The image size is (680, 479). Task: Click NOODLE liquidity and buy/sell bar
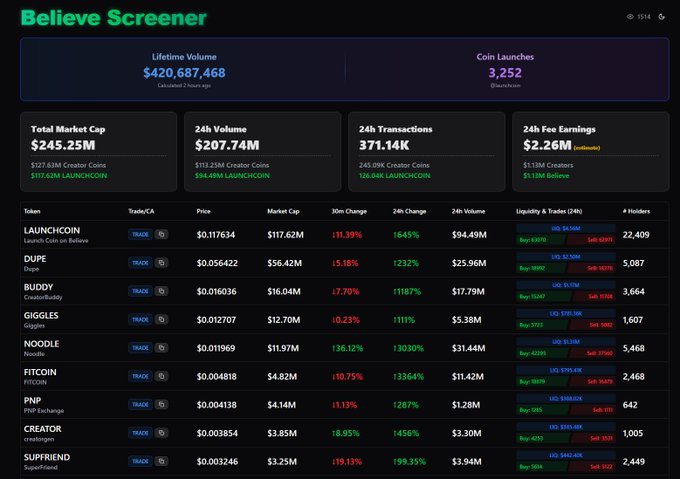pos(566,347)
